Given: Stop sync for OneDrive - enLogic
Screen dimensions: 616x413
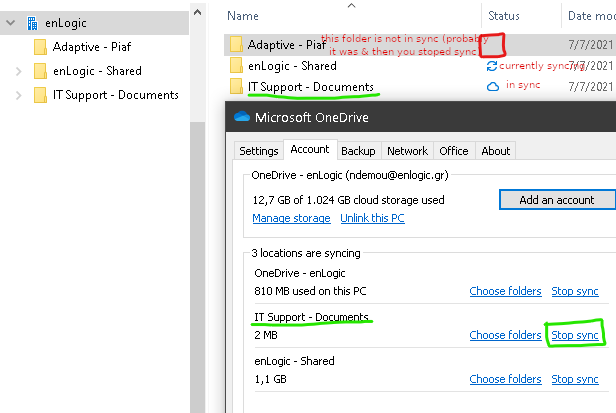Looking at the screenshot, I should [x=575, y=291].
